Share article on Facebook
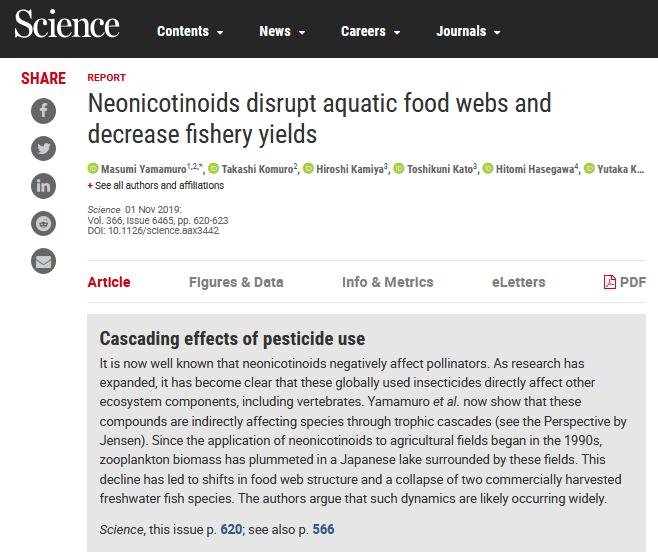This screenshot has height=559, width=658. click(x=43, y=110)
